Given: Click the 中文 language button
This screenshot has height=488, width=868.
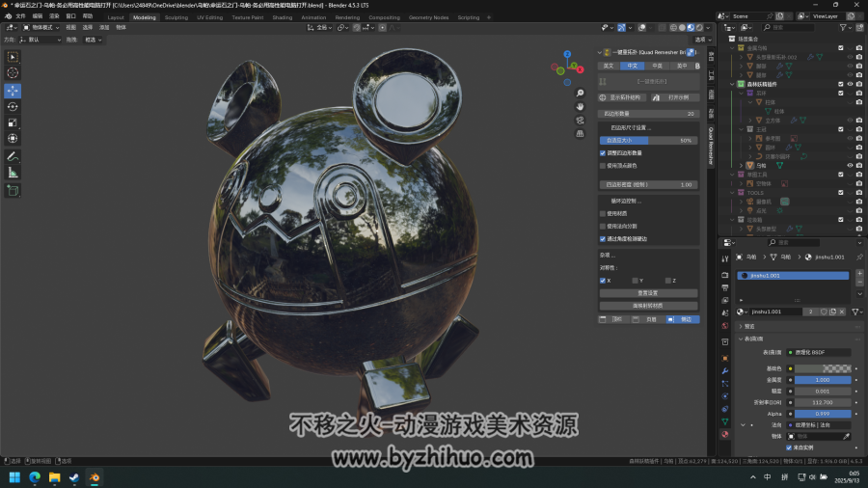Looking at the screenshot, I should tap(632, 66).
